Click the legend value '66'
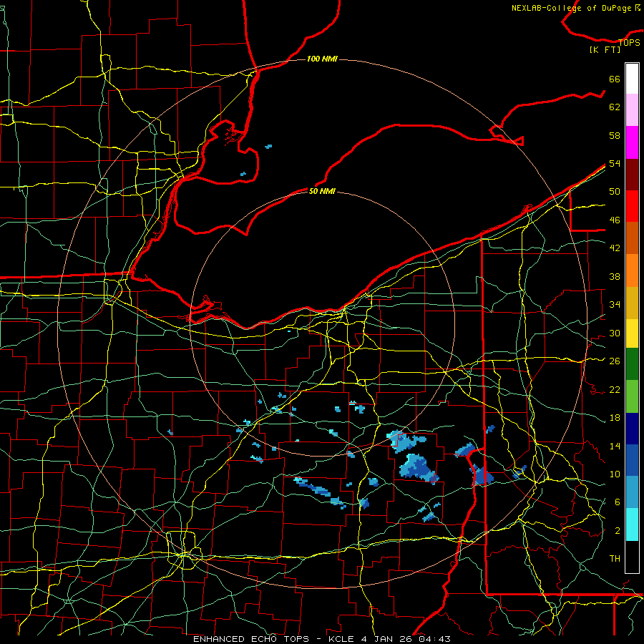644x644 pixels. click(x=615, y=79)
